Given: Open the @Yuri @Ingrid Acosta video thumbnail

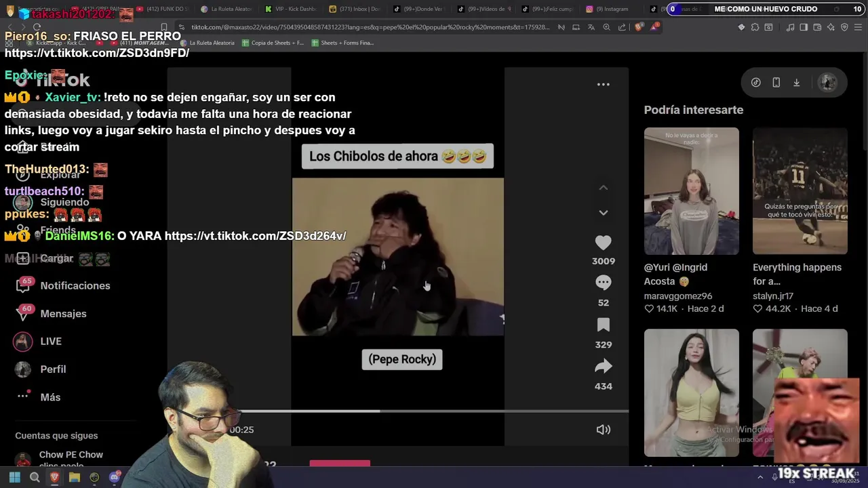Looking at the screenshot, I should 691,191.
